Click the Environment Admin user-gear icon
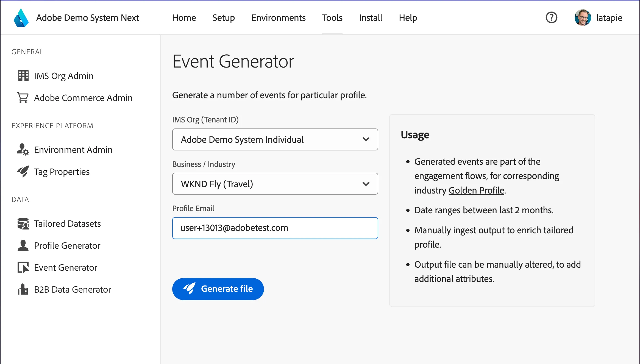 23,150
